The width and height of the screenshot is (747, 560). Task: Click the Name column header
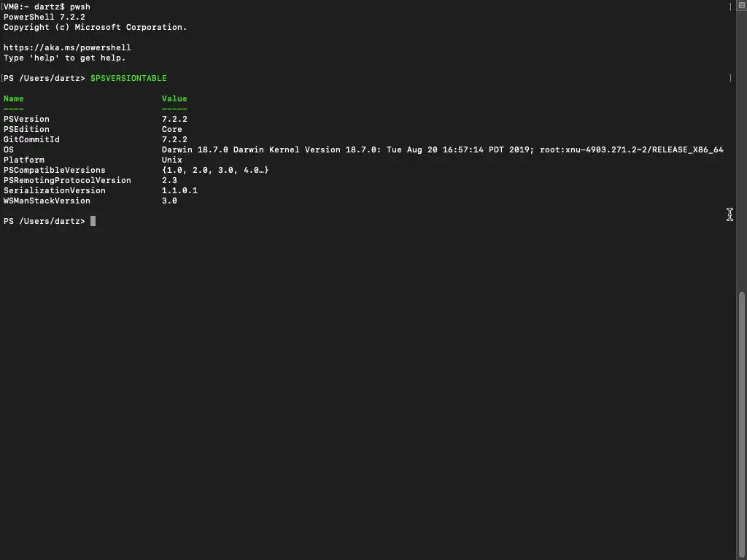(x=13, y=98)
